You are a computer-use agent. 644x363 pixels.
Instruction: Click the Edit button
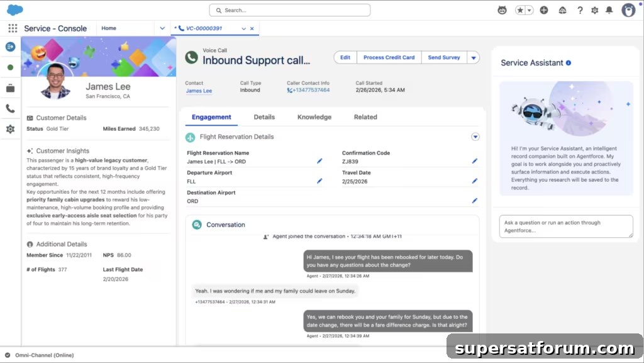pyautogui.click(x=345, y=57)
